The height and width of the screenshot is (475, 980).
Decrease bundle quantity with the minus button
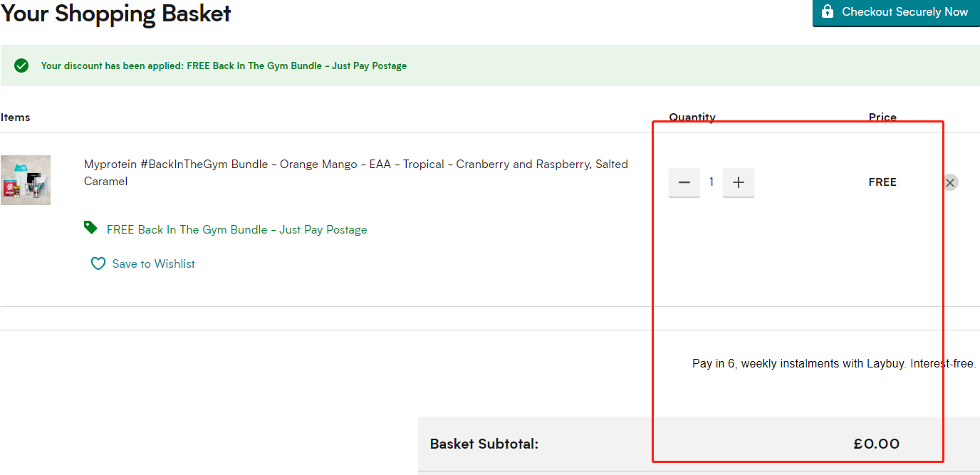pos(684,182)
